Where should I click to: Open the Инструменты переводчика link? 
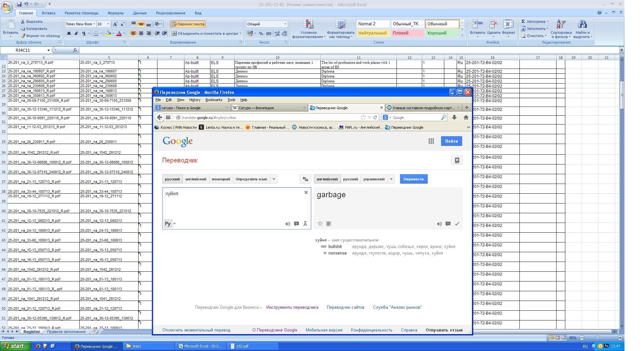click(x=292, y=307)
